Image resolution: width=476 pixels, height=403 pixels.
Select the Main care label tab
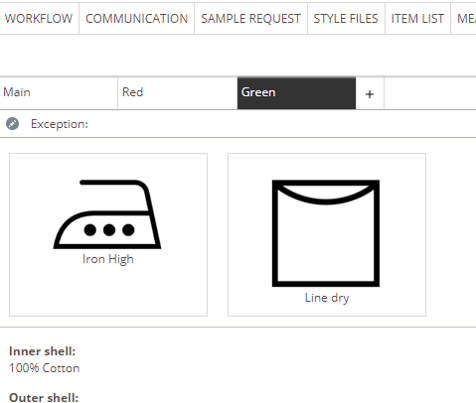59,93
